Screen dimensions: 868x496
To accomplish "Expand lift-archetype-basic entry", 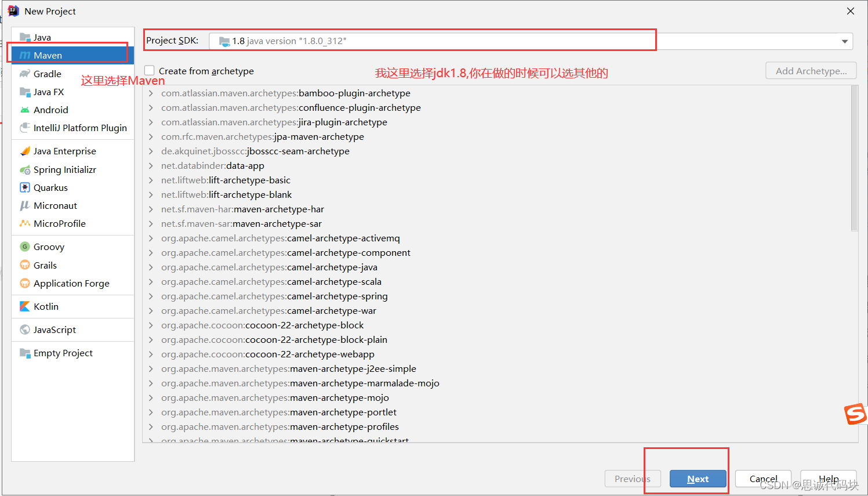I will pyautogui.click(x=151, y=180).
